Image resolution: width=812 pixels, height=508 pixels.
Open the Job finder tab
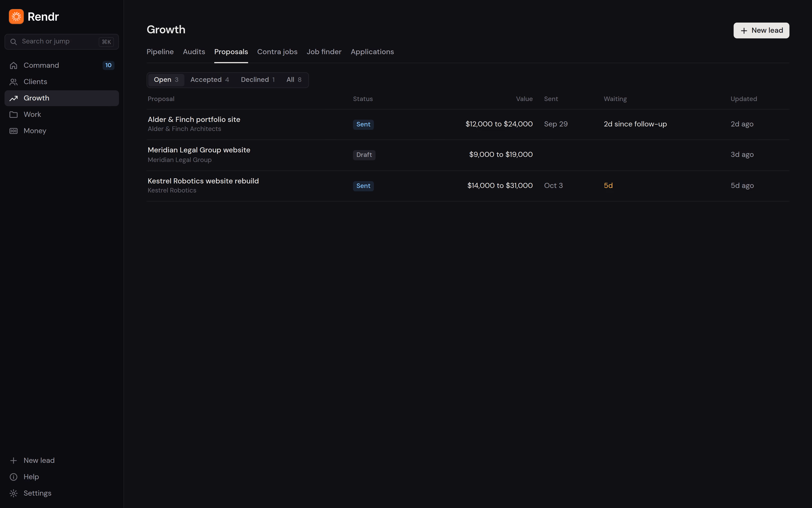click(x=324, y=52)
